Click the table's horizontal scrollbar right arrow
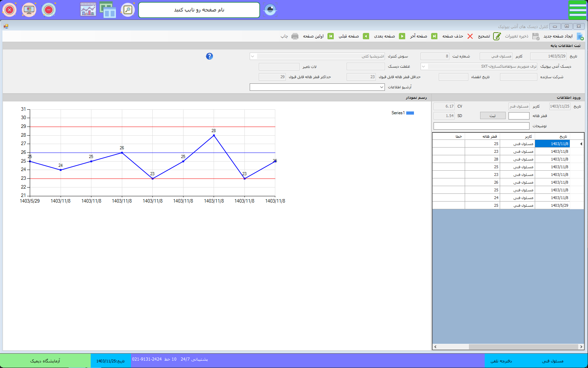The width and height of the screenshot is (588, 368). tap(581, 347)
